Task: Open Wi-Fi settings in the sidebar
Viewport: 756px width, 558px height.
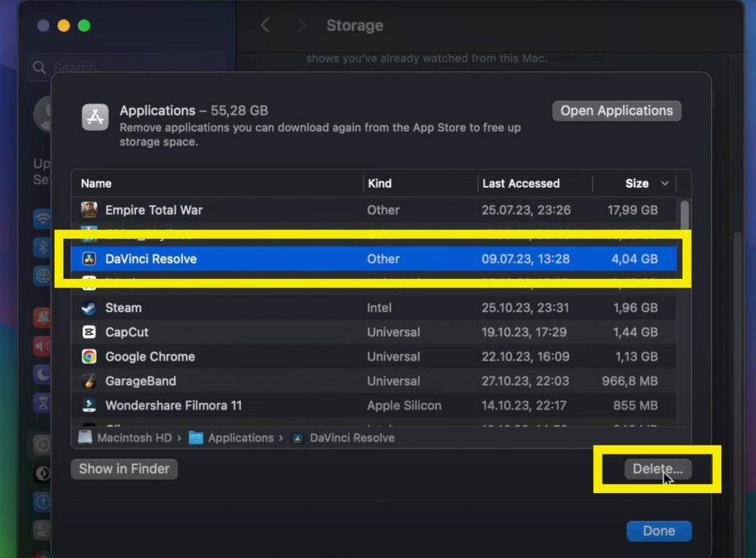Action: coord(42,219)
